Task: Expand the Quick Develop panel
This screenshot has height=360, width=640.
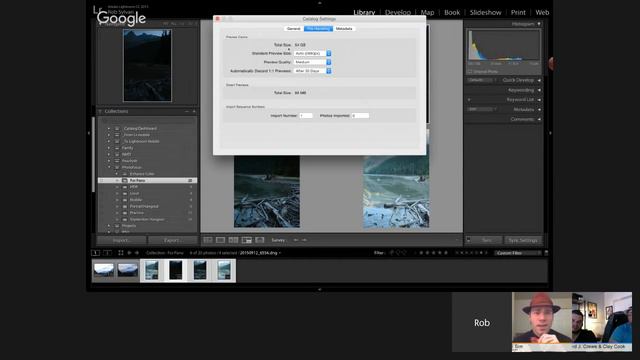Action: [539, 80]
